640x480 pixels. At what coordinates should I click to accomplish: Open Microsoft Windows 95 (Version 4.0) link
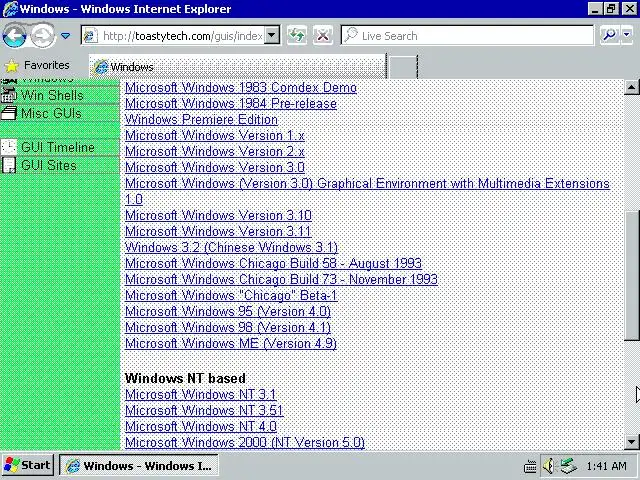tap(228, 311)
